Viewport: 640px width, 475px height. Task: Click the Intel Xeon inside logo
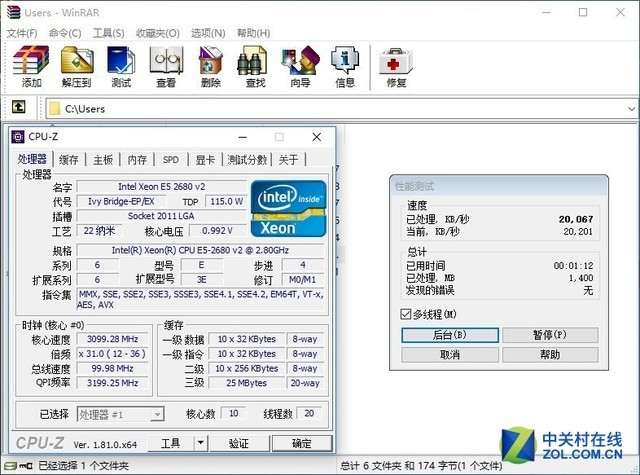289,209
